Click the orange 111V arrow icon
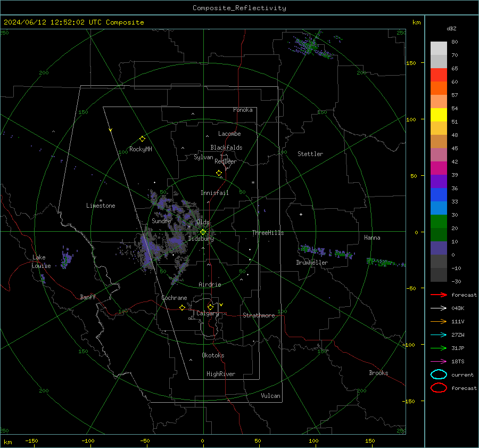Image resolution: width=479 pixels, height=448 pixels. 439,321
